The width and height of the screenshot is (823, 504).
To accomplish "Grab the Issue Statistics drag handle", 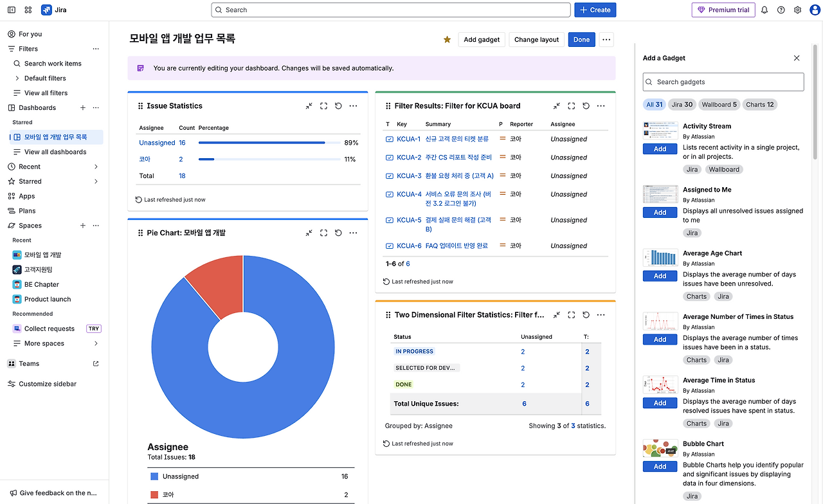I will (x=140, y=106).
